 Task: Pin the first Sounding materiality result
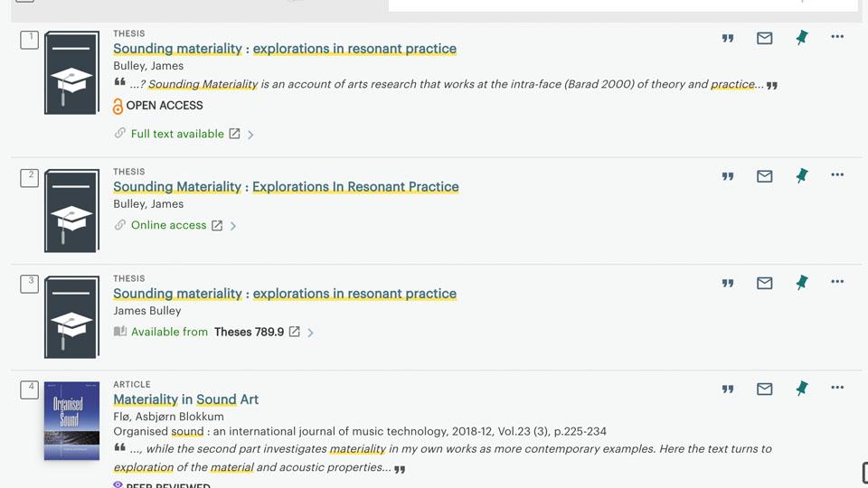tap(801, 38)
